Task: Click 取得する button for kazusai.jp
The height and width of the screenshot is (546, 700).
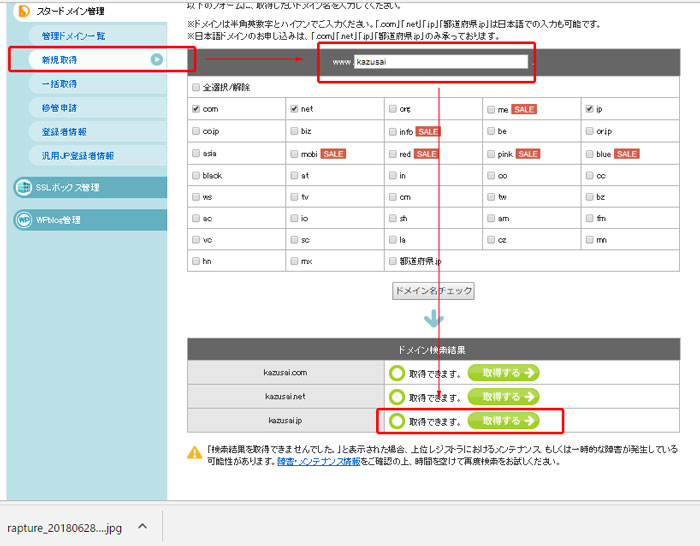Action: click(509, 421)
